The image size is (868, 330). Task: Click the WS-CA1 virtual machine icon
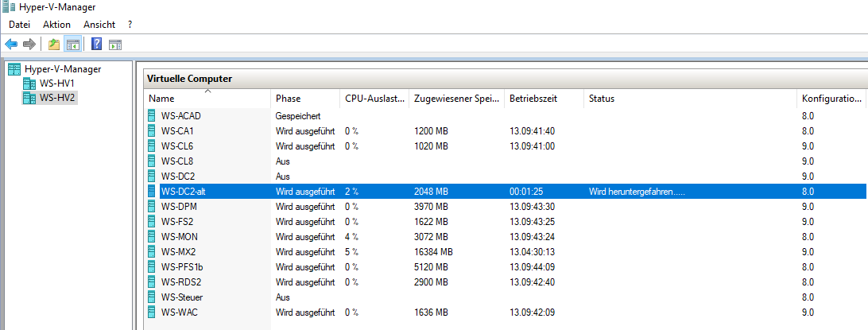click(x=152, y=131)
